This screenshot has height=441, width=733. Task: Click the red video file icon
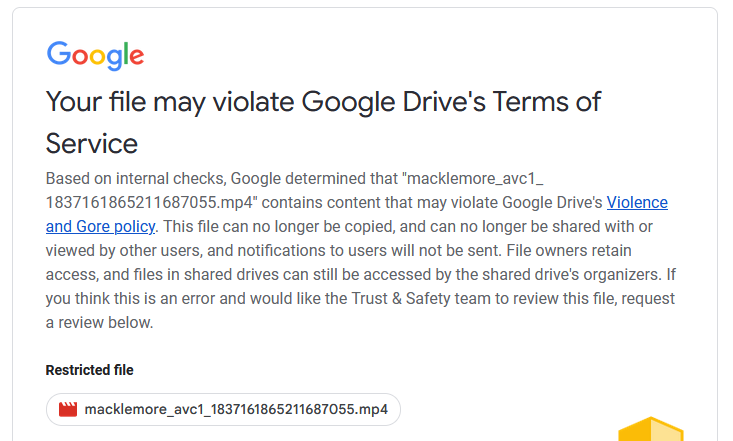(68, 409)
